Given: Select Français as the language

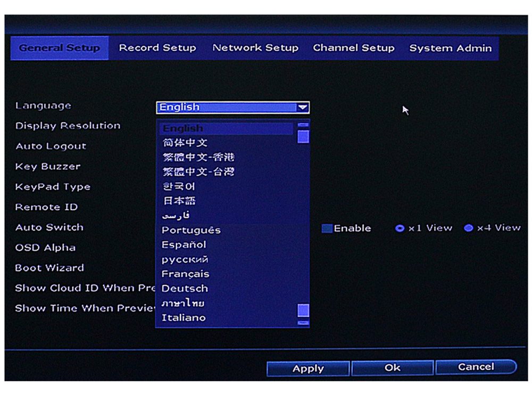Looking at the screenshot, I should point(185,274).
